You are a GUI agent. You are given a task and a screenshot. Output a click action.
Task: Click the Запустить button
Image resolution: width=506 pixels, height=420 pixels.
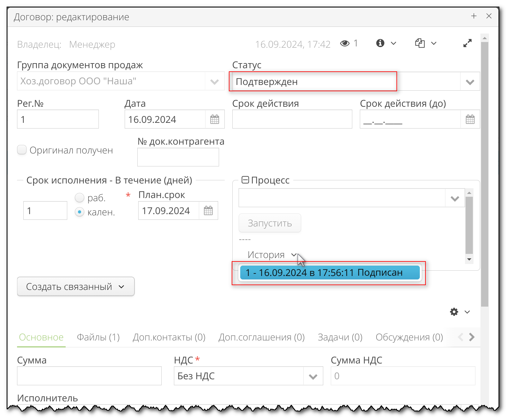(270, 223)
